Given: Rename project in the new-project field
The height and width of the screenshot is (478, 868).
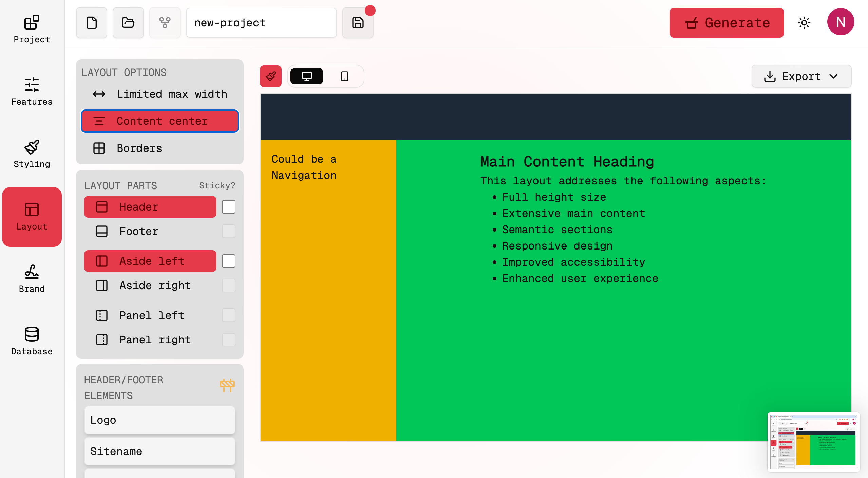Looking at the screenshot, I should pos(261,22).
